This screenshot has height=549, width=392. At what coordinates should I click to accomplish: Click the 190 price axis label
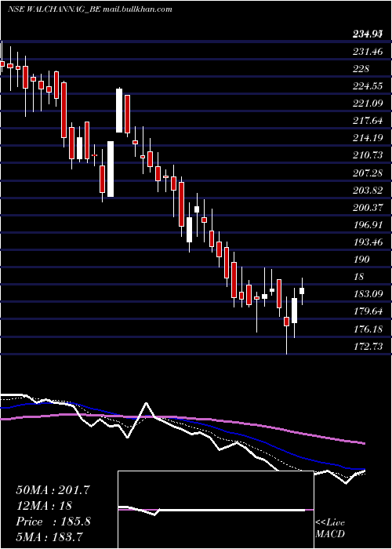(x=361, y=259)
